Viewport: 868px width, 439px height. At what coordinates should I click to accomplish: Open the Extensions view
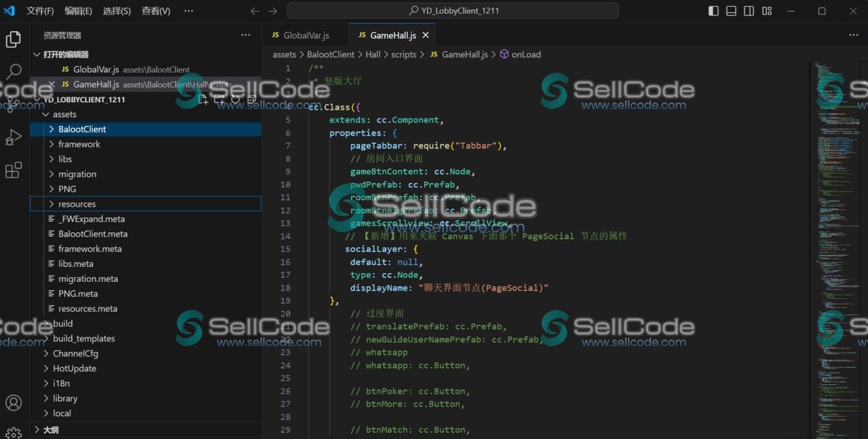click(x=14, y=170)
